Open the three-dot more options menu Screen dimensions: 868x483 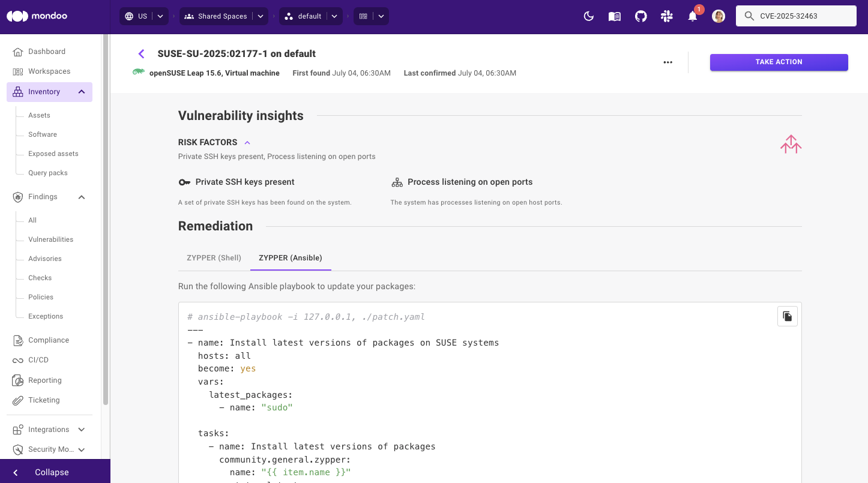(668, 62)
